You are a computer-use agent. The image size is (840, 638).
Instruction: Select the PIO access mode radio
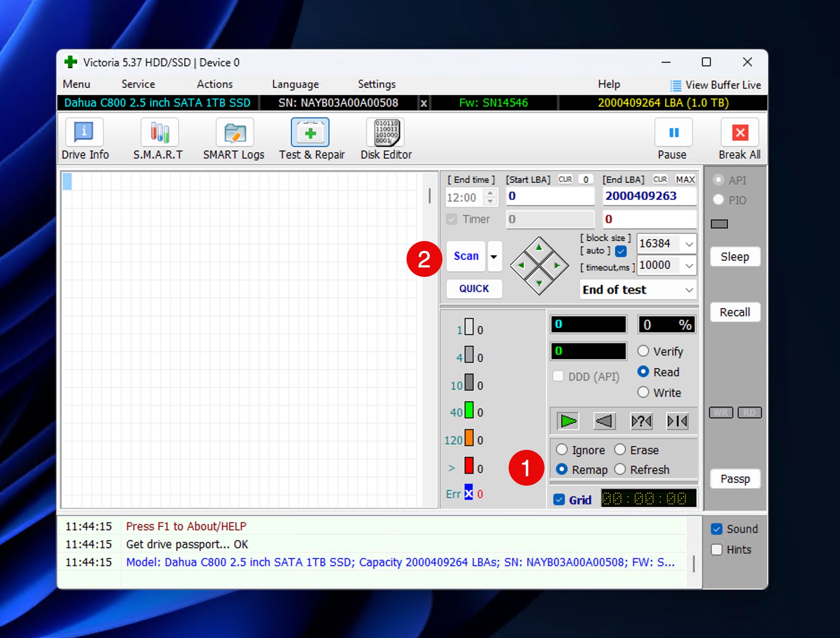pyautogui.click(x=718, y=199)
